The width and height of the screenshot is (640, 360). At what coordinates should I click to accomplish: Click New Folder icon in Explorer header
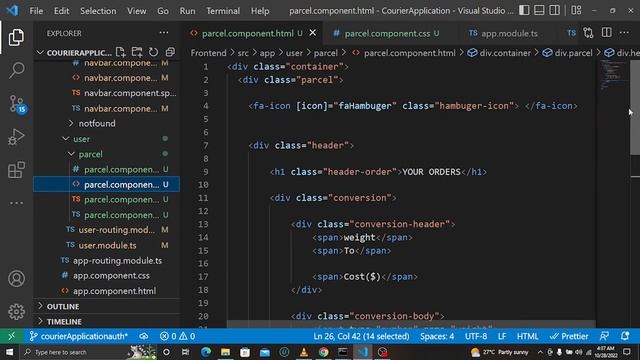137,52
